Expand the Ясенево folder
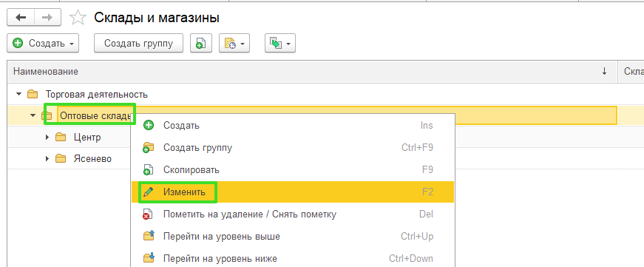644x267 pixels. point(47,158)
